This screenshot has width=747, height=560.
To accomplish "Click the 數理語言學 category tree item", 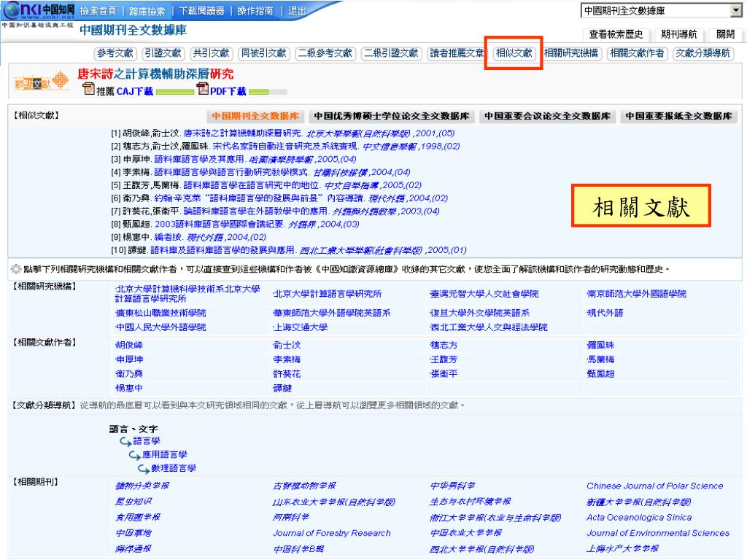I will pos(174,468).
